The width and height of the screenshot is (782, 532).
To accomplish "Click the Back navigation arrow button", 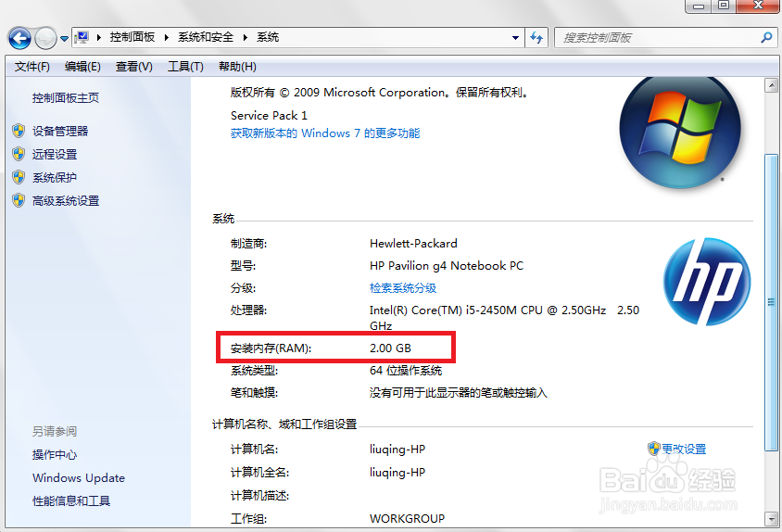I will (x=19, y=38).
